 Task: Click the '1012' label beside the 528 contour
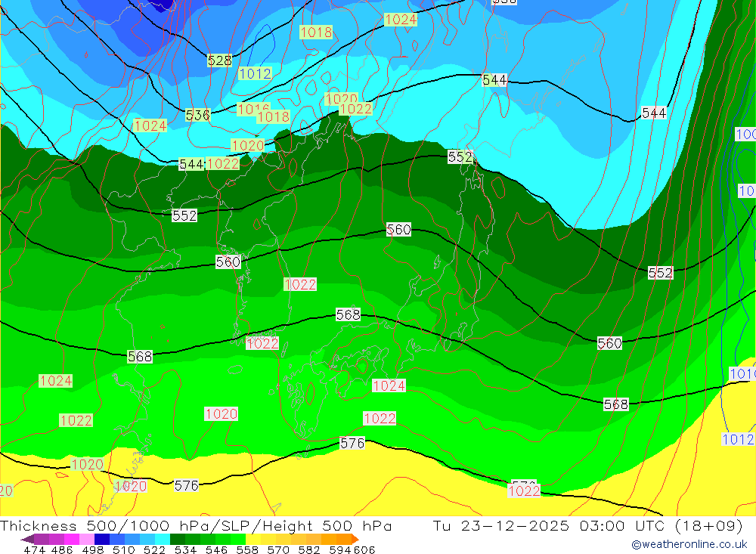pyautogui.click(x=255, y=74)
